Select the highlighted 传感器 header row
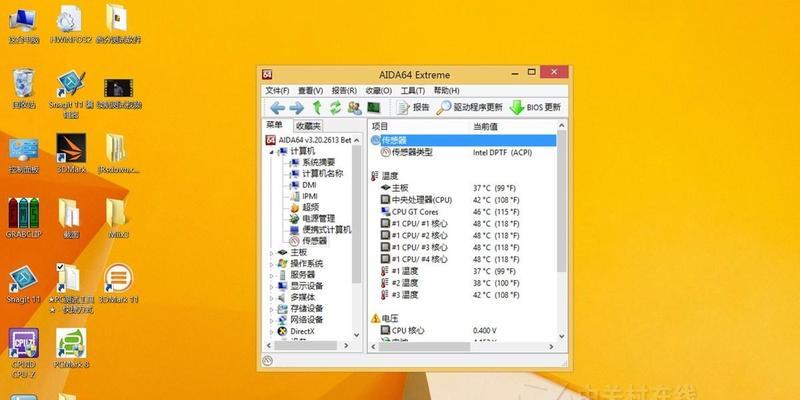Viewport: 800px width, 400px height. click(463, 140)
